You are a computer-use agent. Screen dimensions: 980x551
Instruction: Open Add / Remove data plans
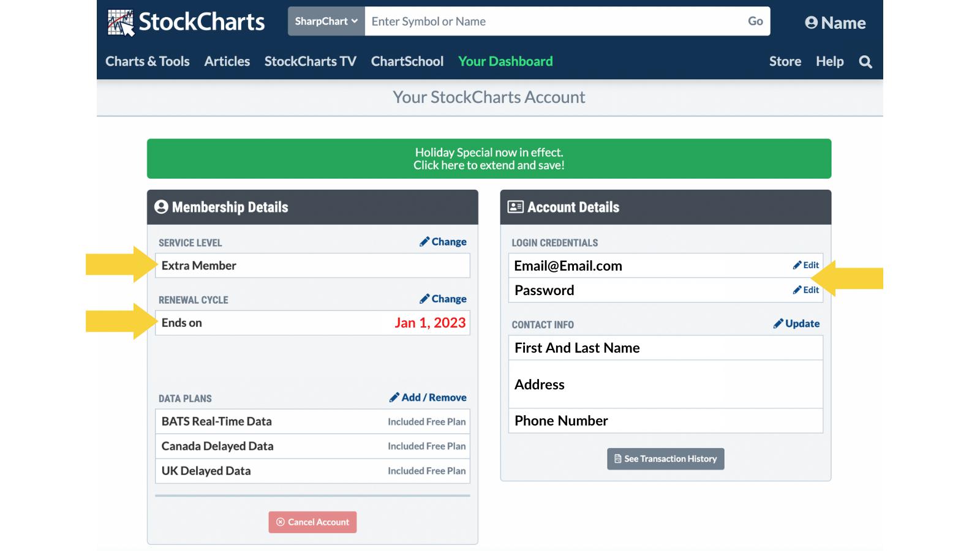point(428,397)
